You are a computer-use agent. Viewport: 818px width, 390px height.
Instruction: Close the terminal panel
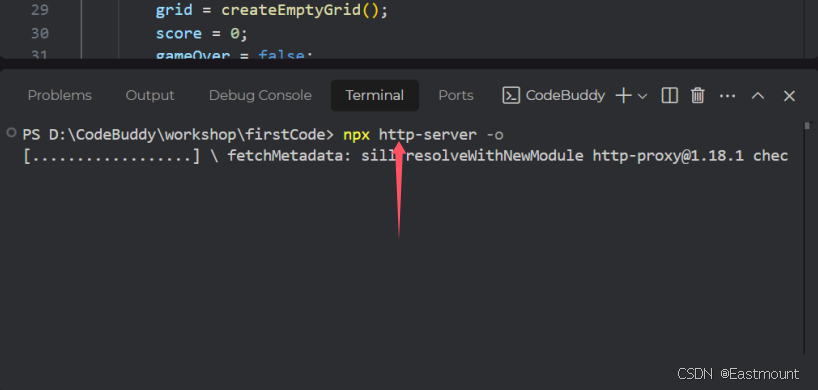[x=789, y=96]
